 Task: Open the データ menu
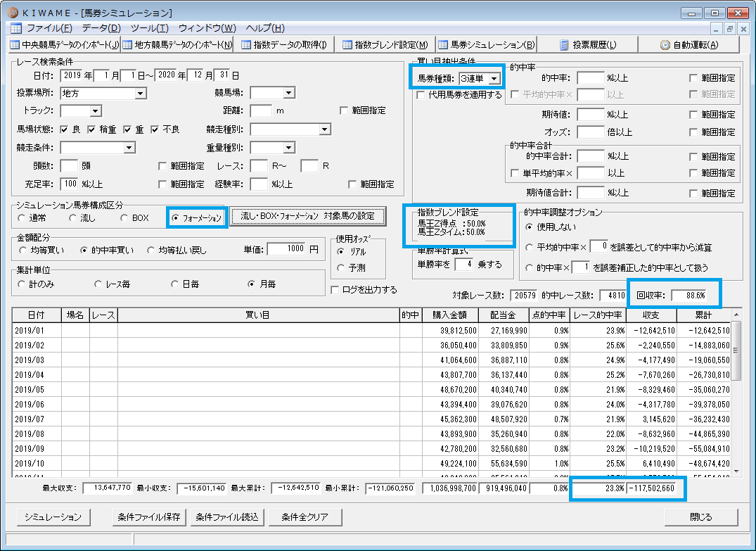point(101,28)
